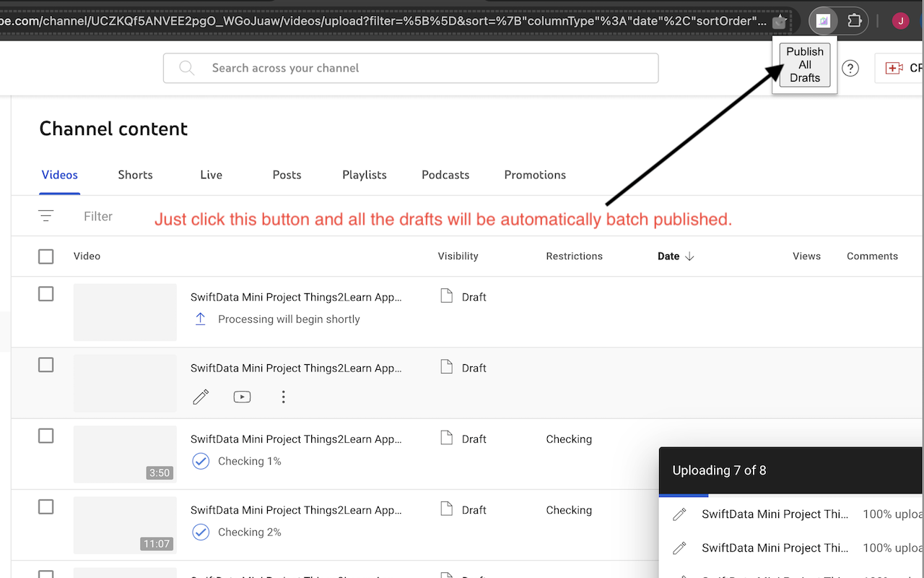The width and height of the screenshot is (924, 578).
Task: Open your channel profile avatar menu
Action: pyautogui.click(x=900, y=20)
